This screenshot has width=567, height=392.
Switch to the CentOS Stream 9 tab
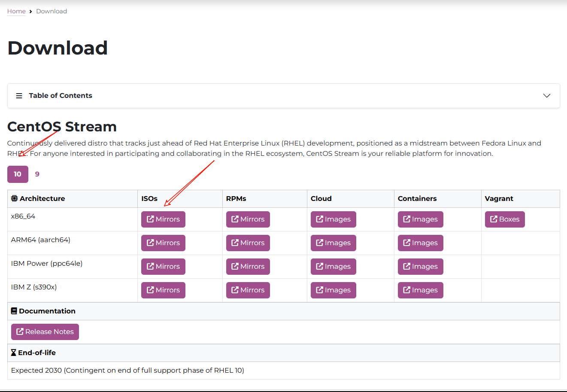[37, 174]
